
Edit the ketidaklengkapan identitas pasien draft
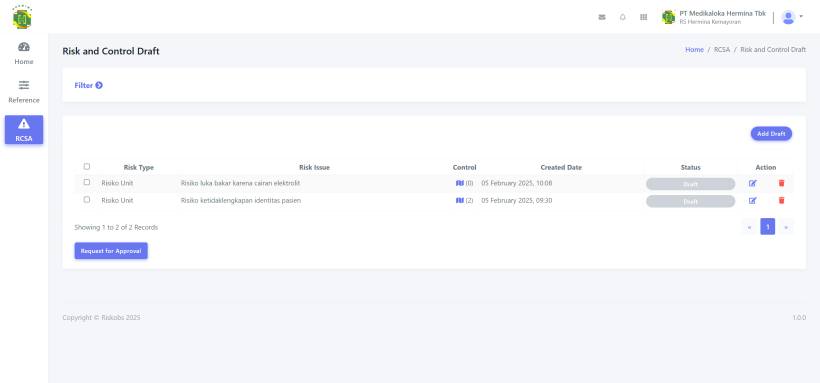pyautogui.click(x=753, y=200)
